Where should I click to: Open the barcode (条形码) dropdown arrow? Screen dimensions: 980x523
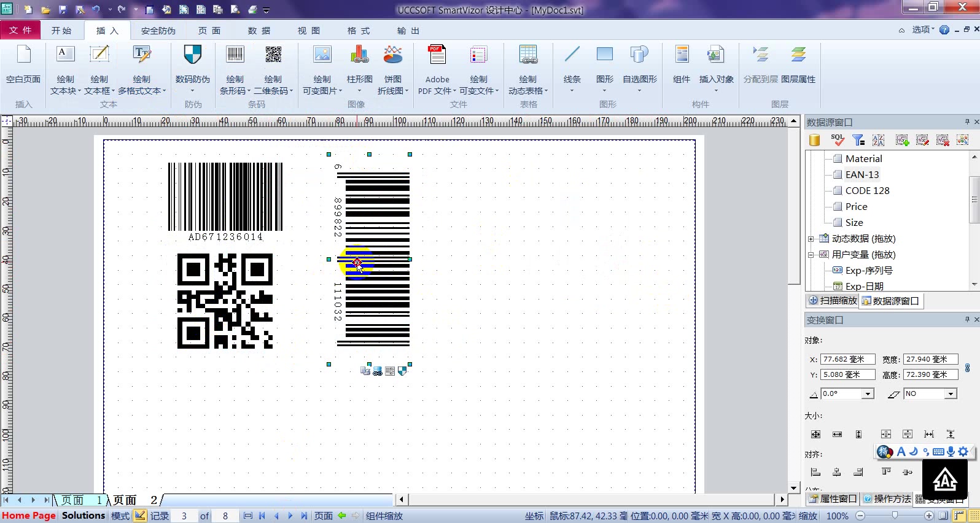(x=249, y=91)
